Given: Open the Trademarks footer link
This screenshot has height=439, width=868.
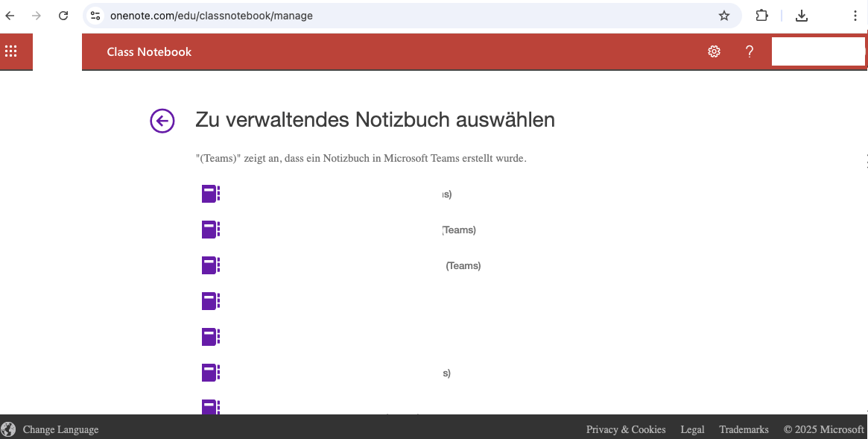Looking at the screenshot, I should point(744,429).
